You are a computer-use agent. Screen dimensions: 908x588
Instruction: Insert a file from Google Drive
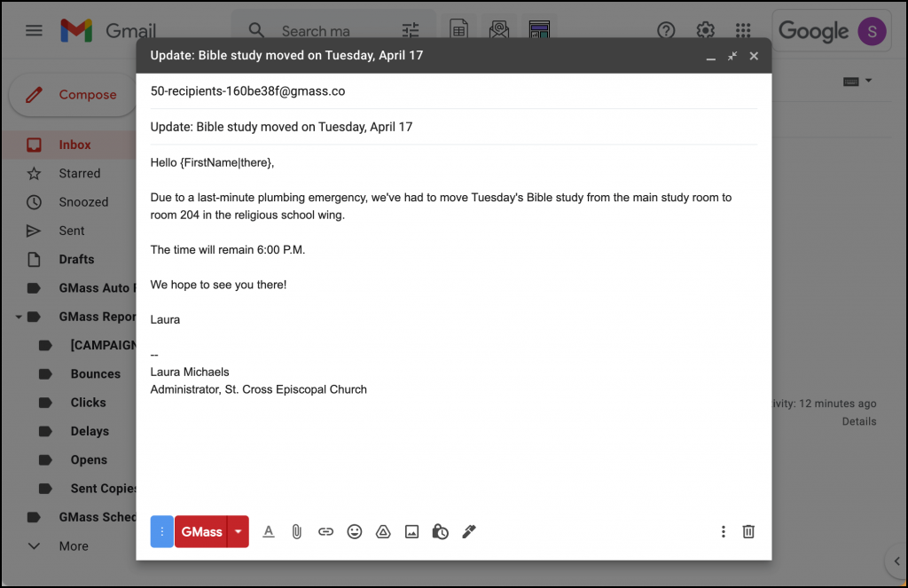[383, 531]
